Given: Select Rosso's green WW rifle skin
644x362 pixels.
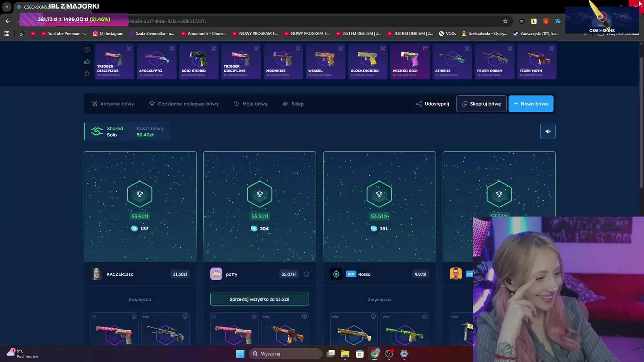Looking at the screenshot, I should (405, 334).
